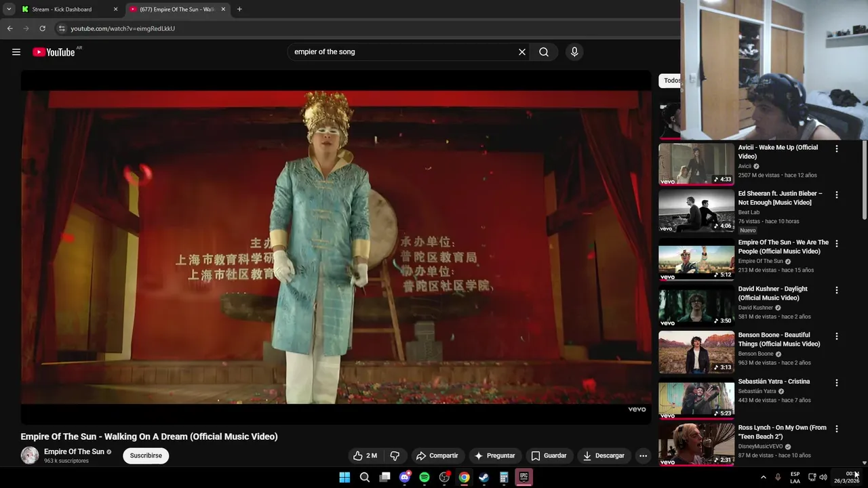Open Spotify from the taskbar
Viewport: 868px width, 488px height.
pyautogui.click(x=425, y=477)
